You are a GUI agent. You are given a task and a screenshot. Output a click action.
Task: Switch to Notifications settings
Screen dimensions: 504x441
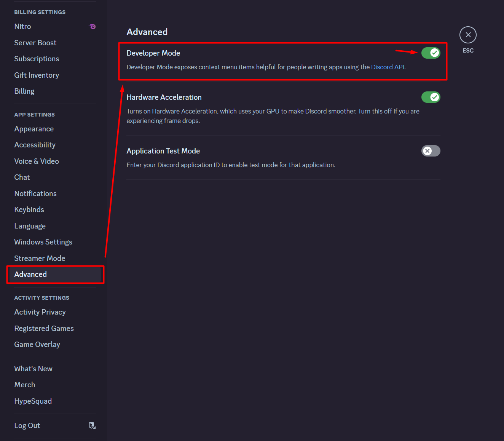pos(35,193)
